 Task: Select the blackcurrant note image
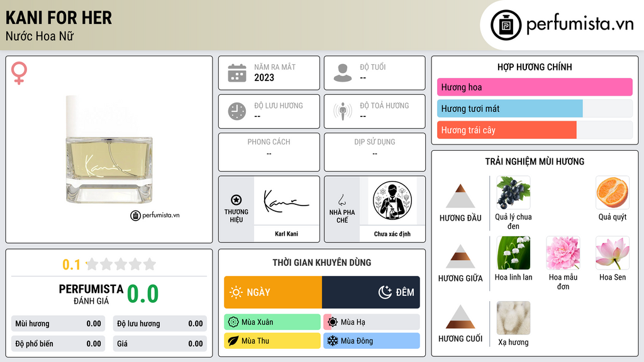(x=513, y=192)
